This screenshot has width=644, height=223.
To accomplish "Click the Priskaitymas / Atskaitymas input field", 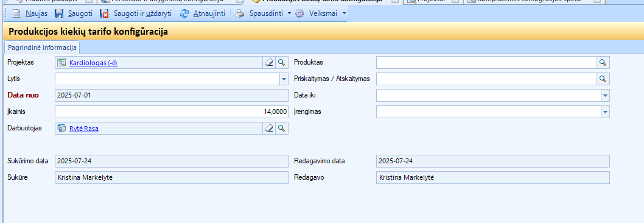I will tap(487, 79).
